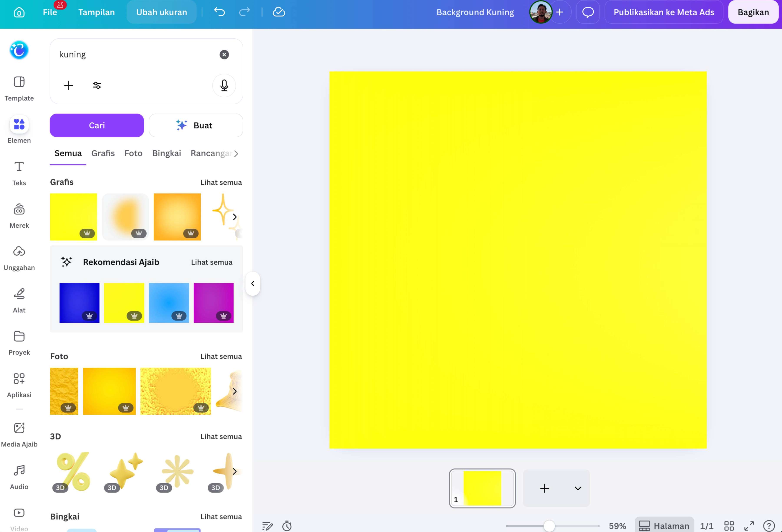Open the Teks sidebar panel

click(19, 173)
